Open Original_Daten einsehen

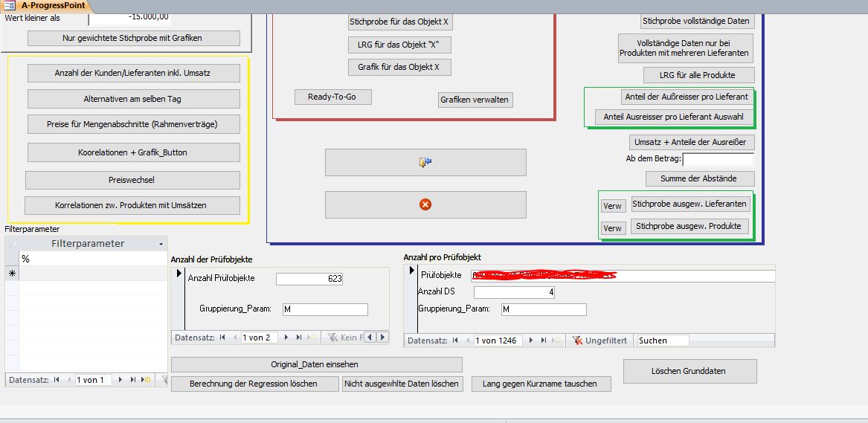(x=316, y=364)
